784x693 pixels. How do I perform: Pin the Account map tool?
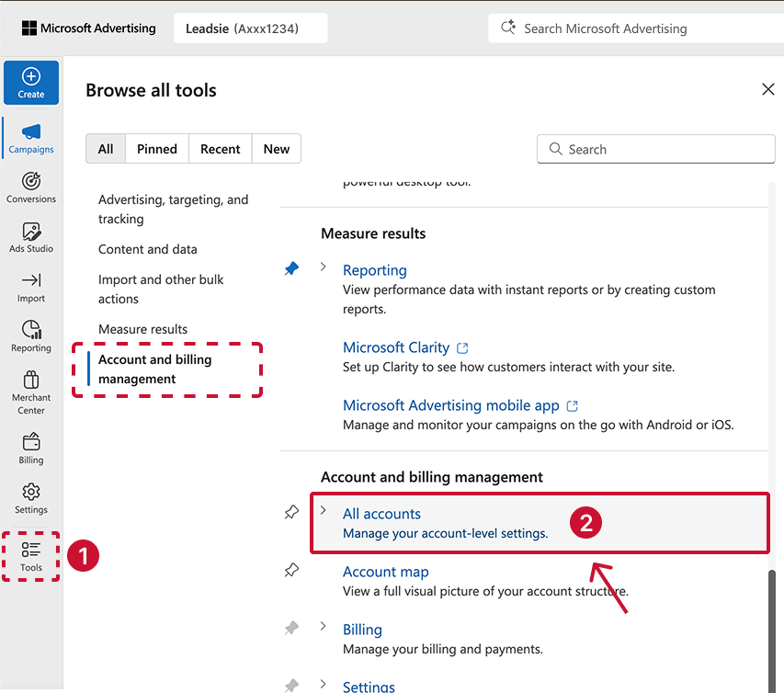[x=291, y=570]
